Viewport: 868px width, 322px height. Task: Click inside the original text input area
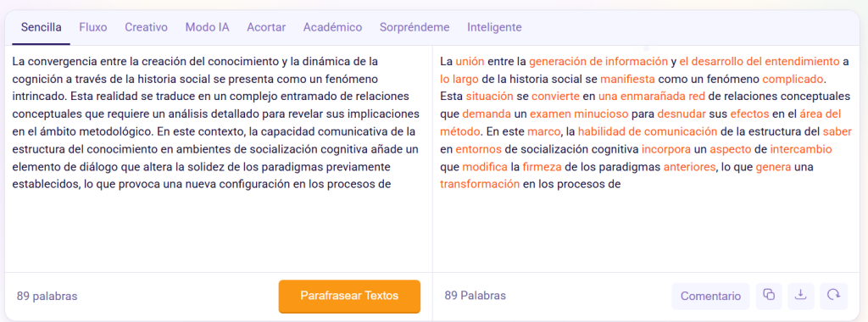tap(219, 158)
